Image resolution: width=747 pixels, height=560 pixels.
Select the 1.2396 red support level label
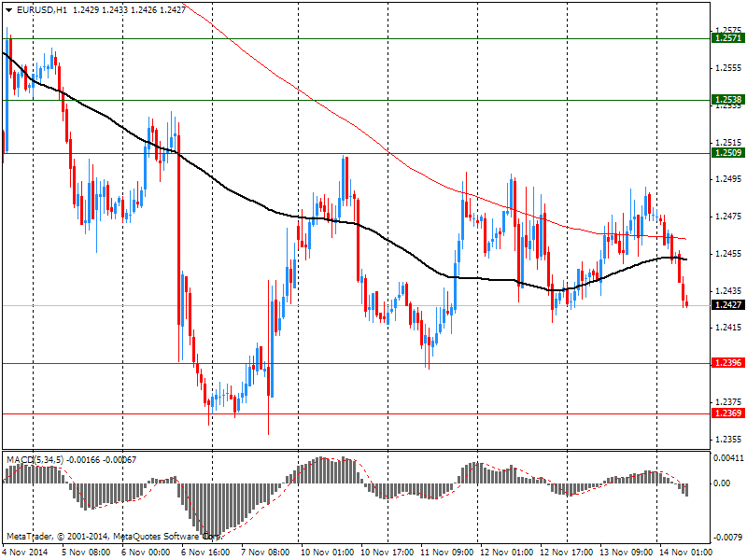point(727,363)
